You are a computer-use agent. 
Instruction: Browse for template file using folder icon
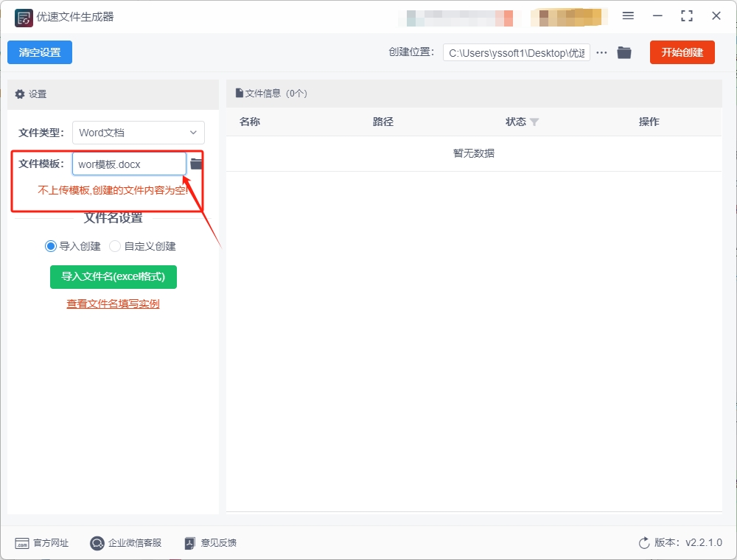(x=196, y=164)
